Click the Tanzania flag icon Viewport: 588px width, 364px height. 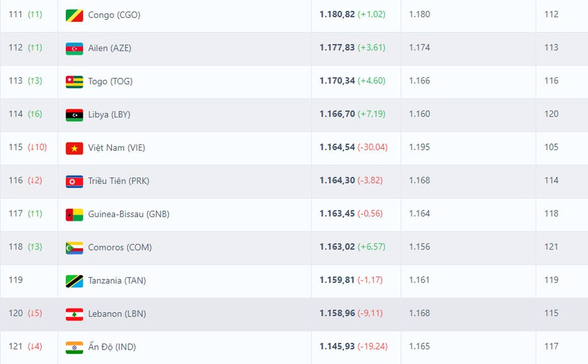point(74,281)
